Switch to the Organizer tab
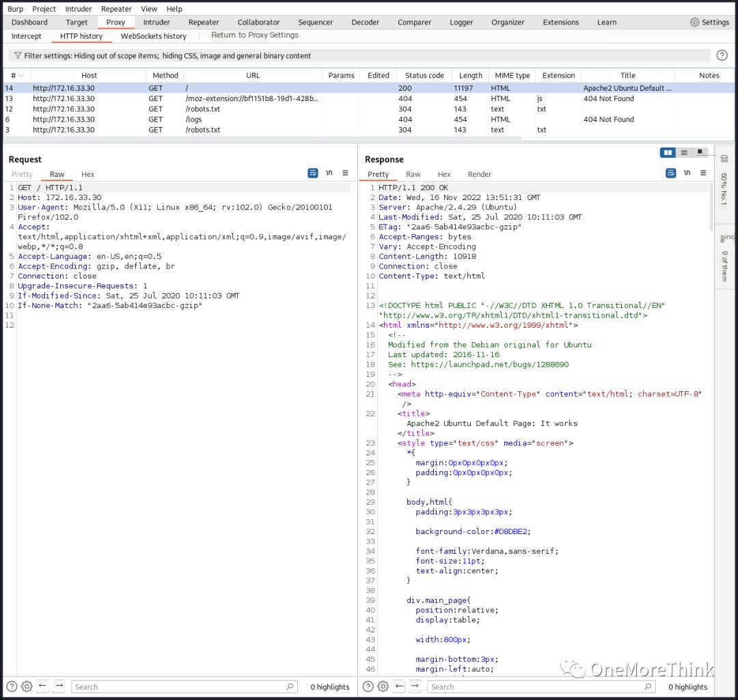 point(508,22)
